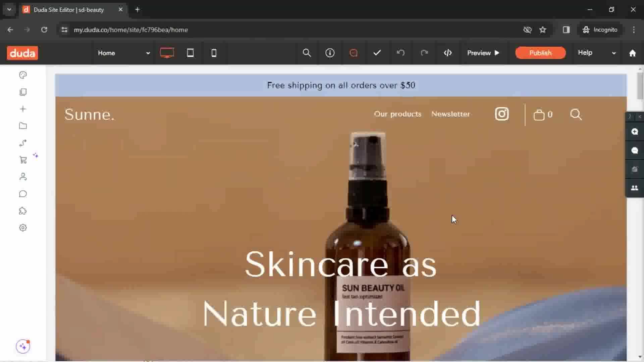Focus the address bar URL

coord(131,30)
